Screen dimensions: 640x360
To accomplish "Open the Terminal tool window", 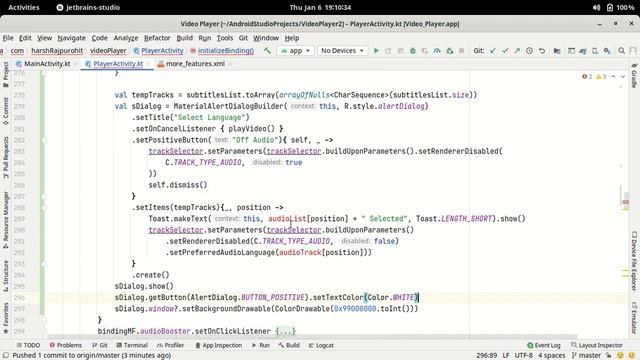I will coord(132,345).
